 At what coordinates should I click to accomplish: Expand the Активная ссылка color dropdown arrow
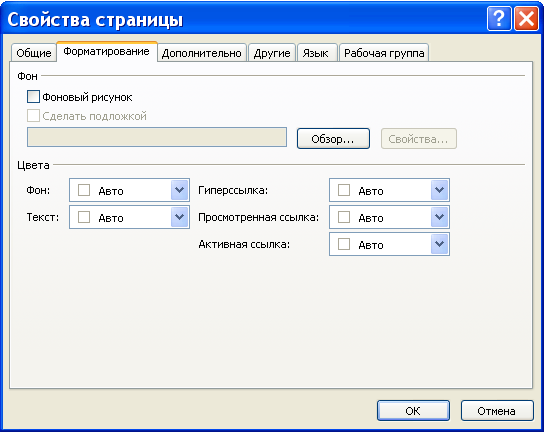pos(439,244)
